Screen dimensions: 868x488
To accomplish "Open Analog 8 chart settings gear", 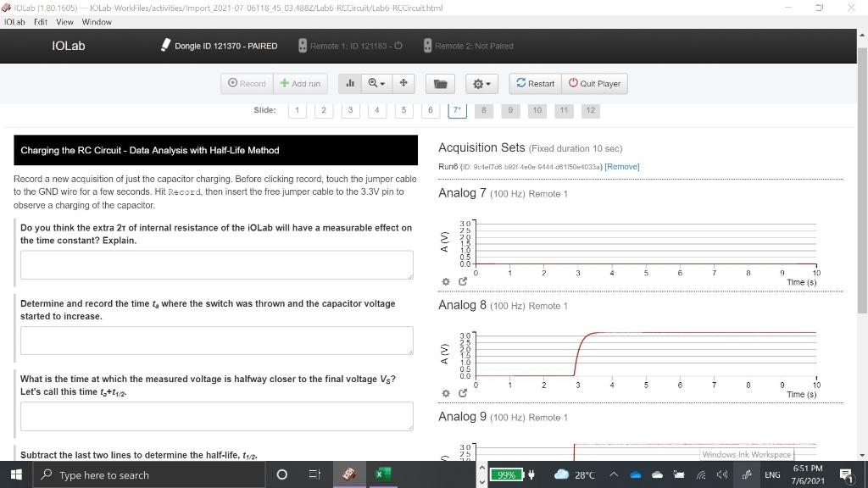I will click(x=446, y=393).
